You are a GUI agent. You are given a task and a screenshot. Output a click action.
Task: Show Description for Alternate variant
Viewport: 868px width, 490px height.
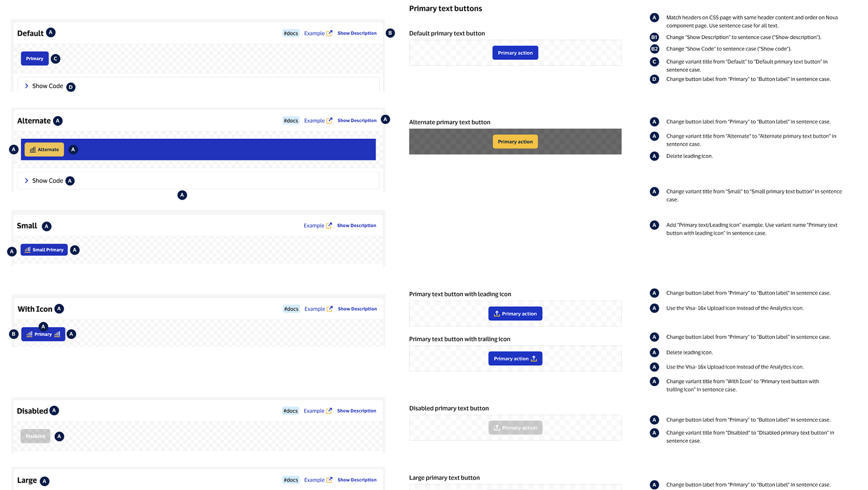pos(357,121)
